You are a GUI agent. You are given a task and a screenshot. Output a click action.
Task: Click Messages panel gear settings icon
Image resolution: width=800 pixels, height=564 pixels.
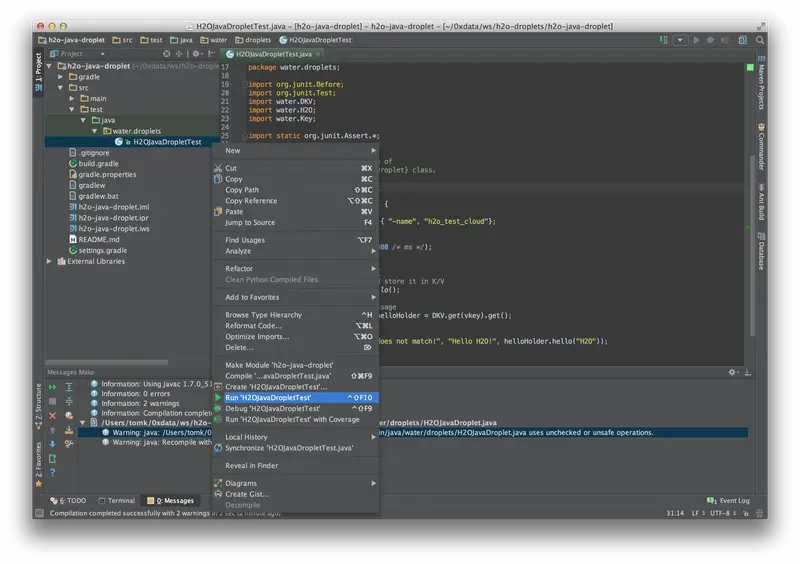(732, 373)
